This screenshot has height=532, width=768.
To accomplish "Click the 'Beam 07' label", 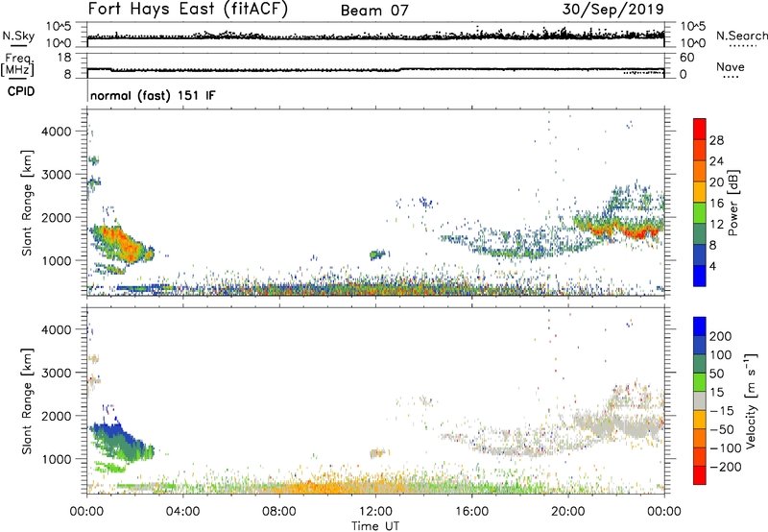I will point(374,11).
